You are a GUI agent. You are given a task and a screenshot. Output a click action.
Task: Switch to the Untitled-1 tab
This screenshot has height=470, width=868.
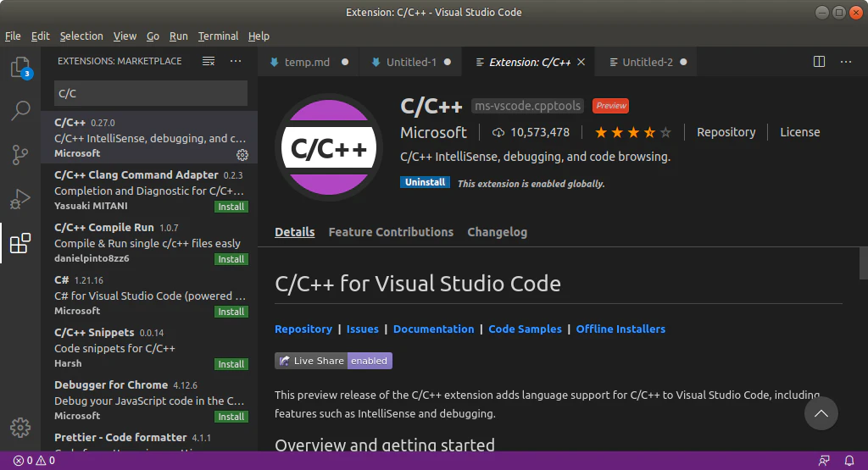(x=411, y=62)
